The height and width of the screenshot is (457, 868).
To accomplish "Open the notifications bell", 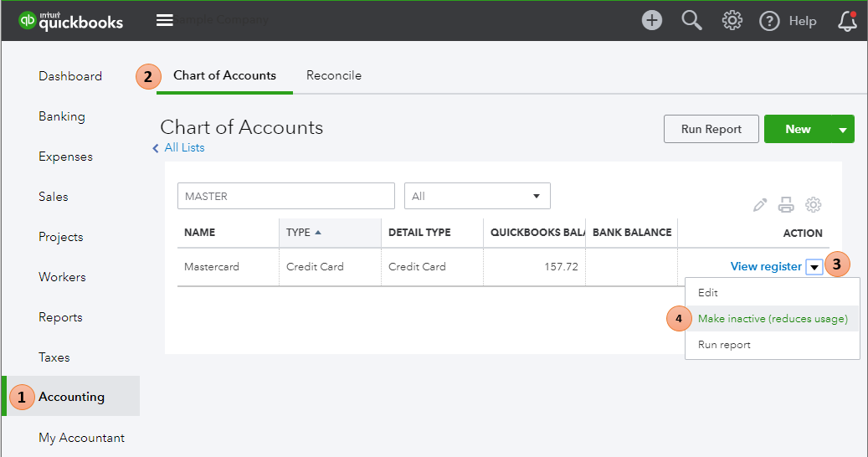I will (847, 20).
